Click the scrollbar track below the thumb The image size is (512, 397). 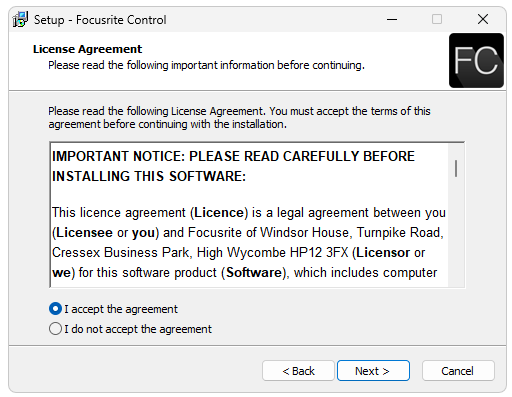pos(456,233)
